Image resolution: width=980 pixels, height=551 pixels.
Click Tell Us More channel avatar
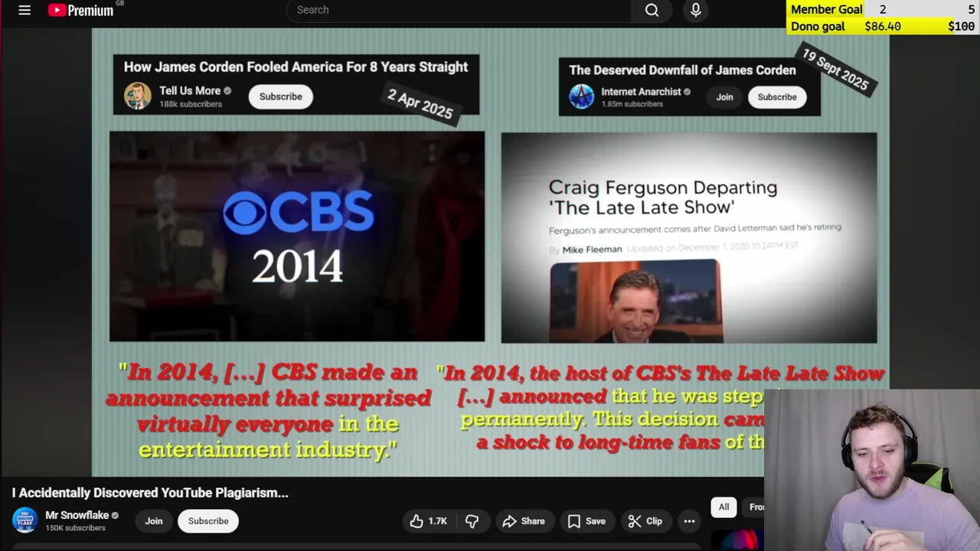click(138, 96)
